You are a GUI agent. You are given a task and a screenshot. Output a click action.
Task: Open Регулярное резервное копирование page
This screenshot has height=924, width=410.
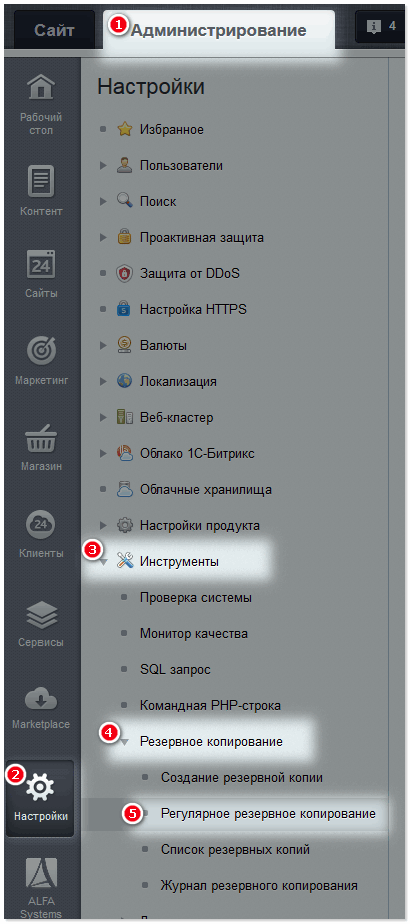[x=268, y=814]
